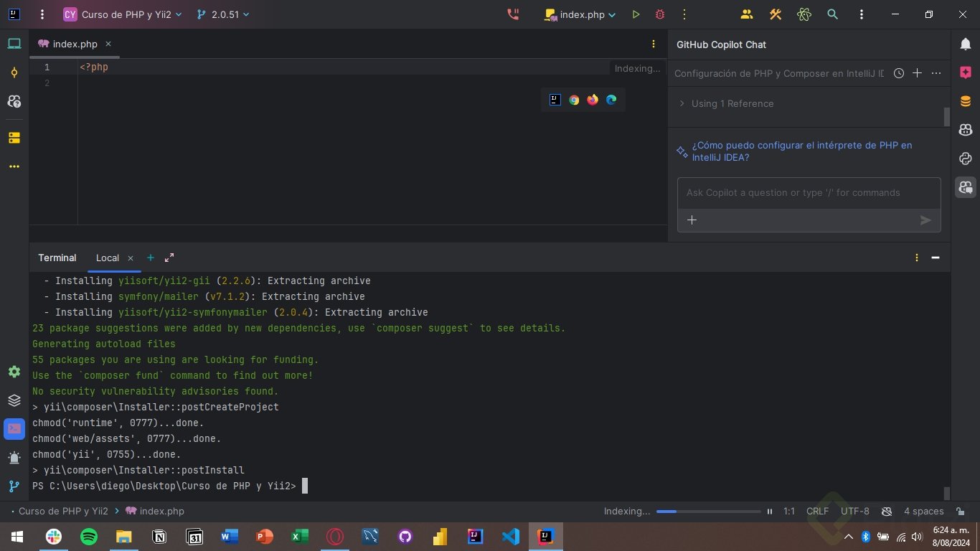Open the Database tool window icon
Viewport: 980px width, 551px height.
point(966,101)
